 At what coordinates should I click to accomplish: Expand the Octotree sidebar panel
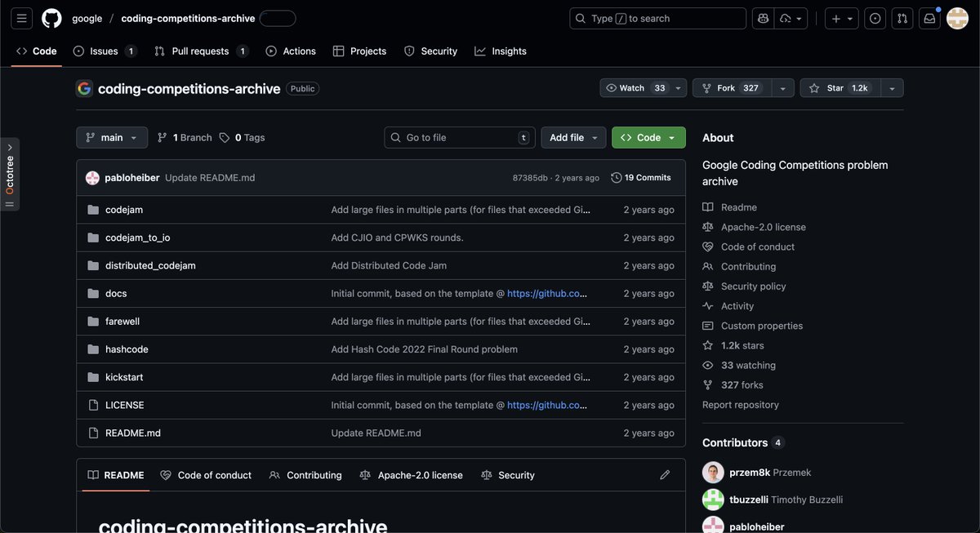click(x=10, y=148)
